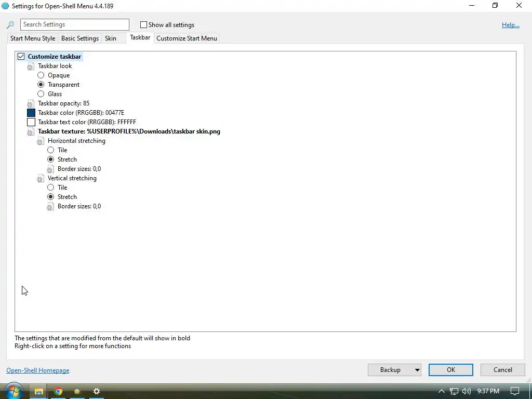Click the icon beside Vertical stretching's Border sizes

50,206
